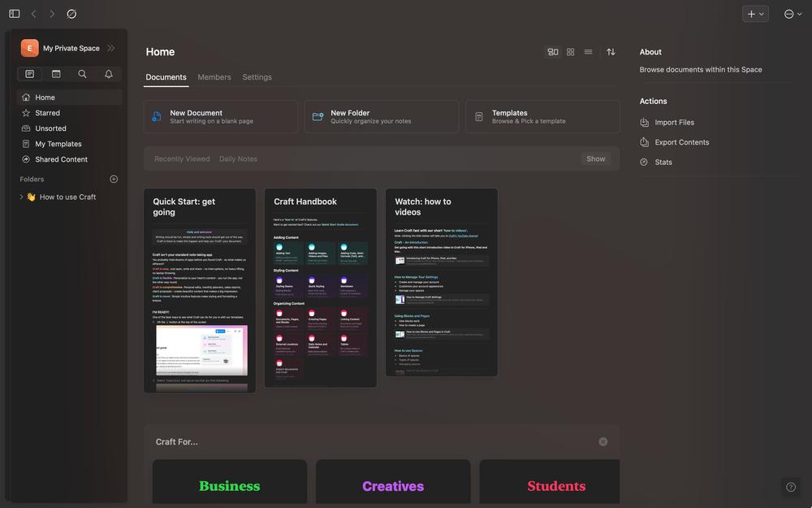This screenshot has width=812, height=508.
Task: Open the search icon in sidebar
Action: point(82,74)
